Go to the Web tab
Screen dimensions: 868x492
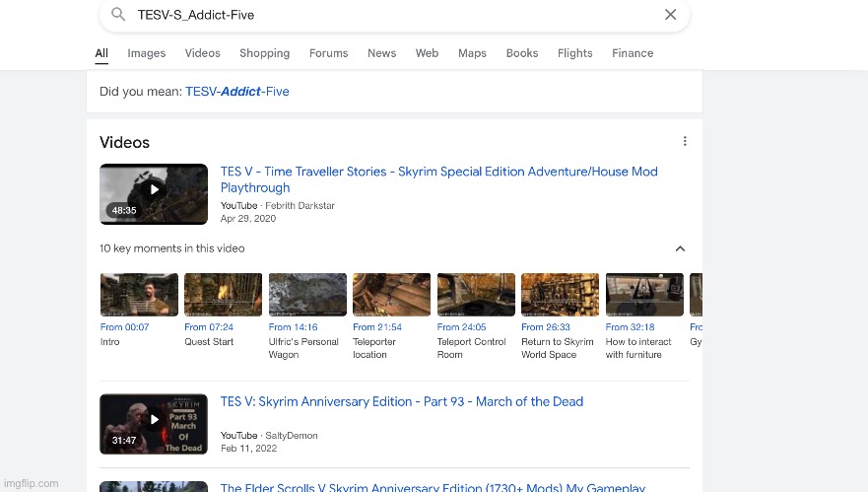point(428,53)
